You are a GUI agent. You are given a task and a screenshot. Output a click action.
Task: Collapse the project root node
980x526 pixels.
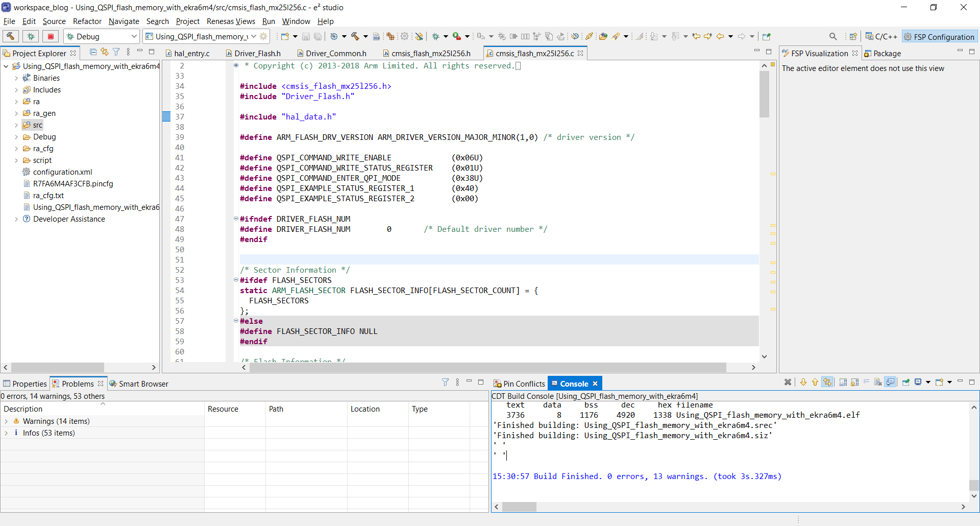click(6, 66)
